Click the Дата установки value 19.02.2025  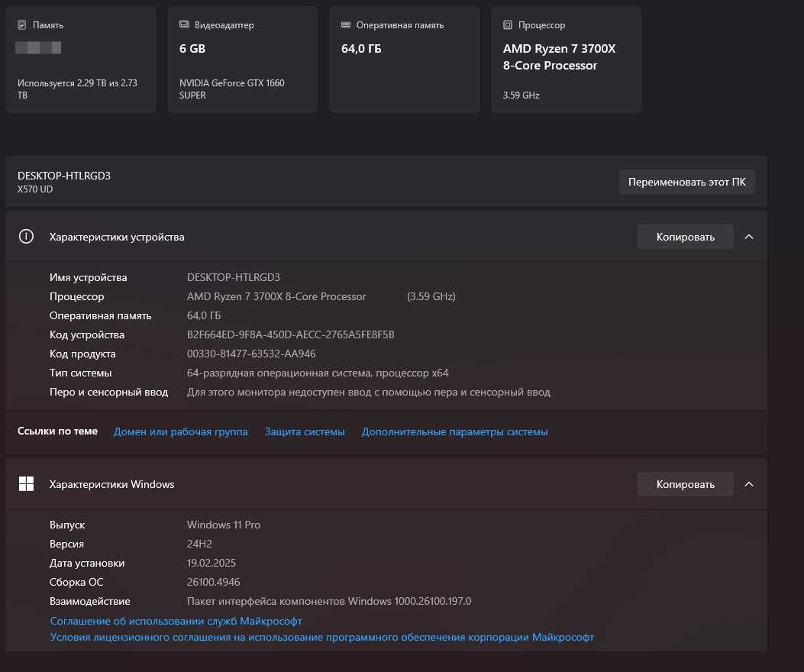[x=211, y=563]
